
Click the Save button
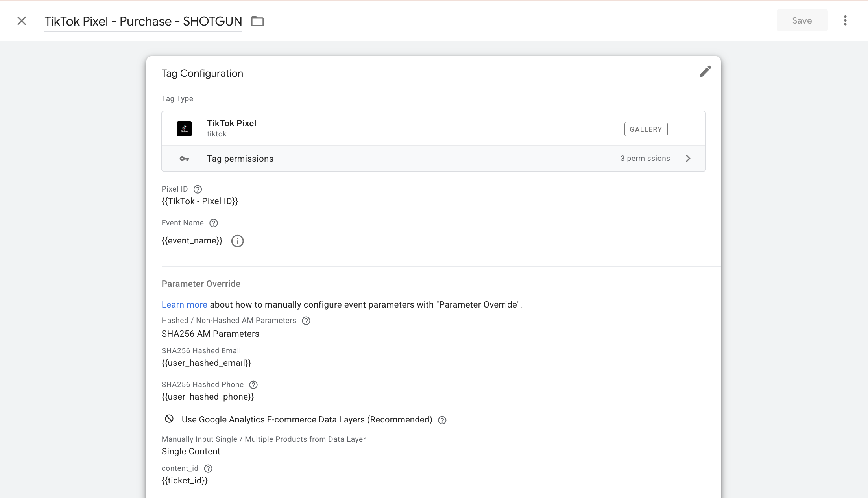802,20
